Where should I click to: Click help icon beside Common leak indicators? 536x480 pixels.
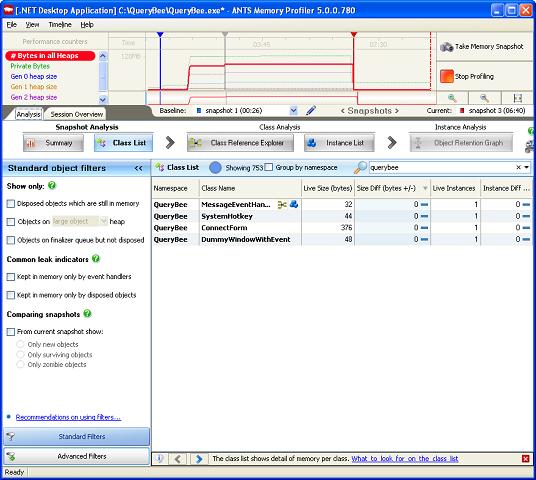coord(96,259)
